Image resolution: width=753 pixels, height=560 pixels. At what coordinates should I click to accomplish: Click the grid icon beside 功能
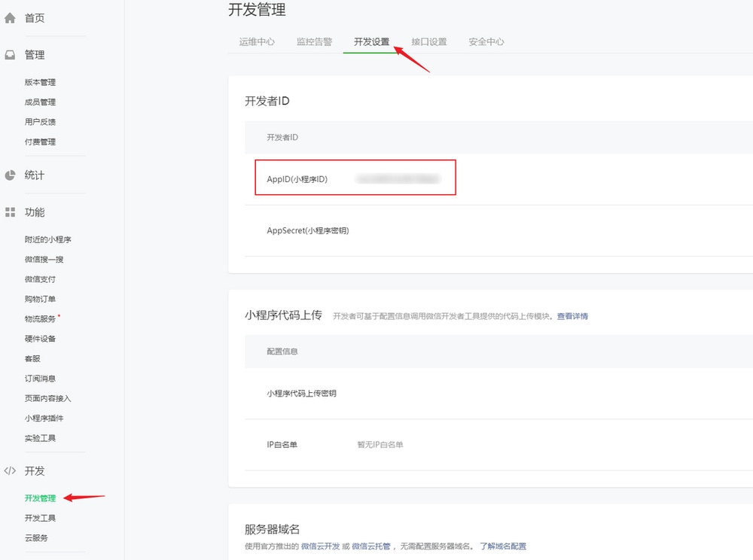10,212
